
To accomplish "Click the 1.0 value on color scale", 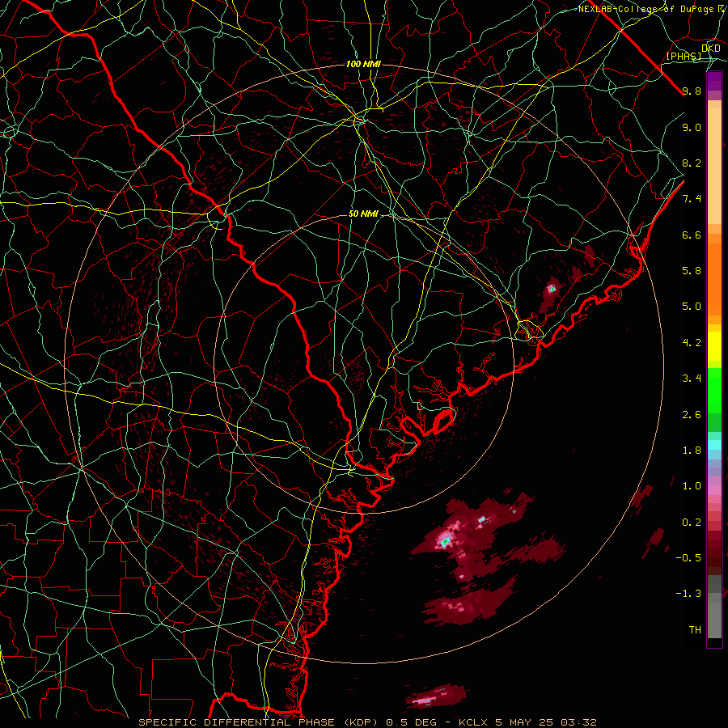I will [x=692, y=486].
